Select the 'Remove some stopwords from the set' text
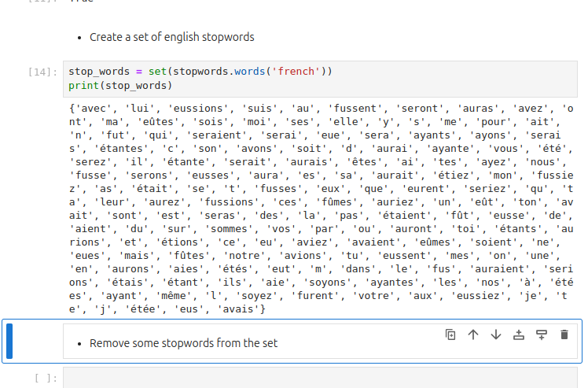 point(183,343)
